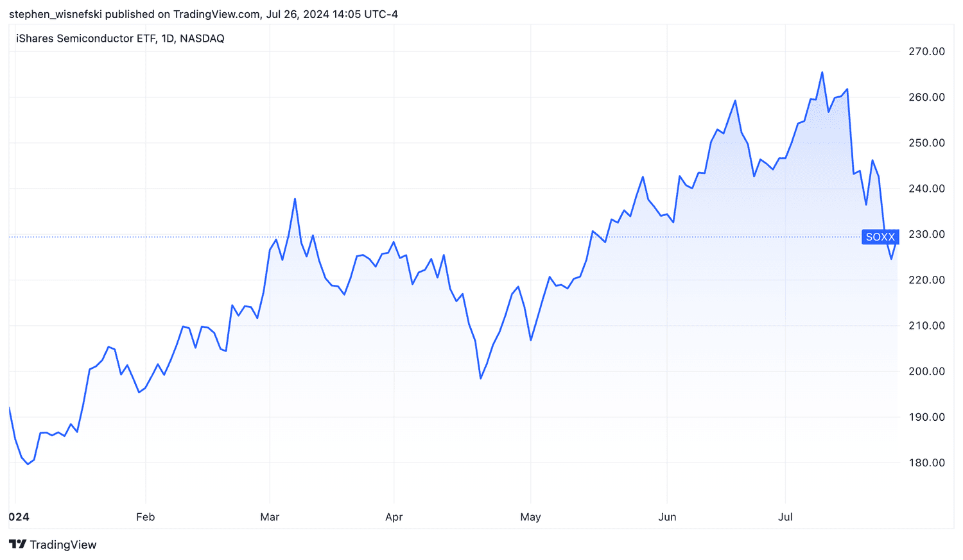963x560 pixels.
Task: Click the 220.00 price axis label
Action: [x=926, y=280]
